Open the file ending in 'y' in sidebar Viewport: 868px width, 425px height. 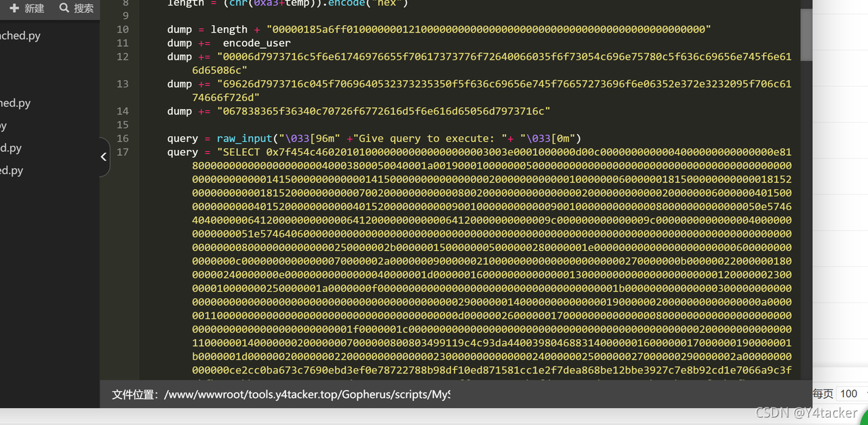pos(3,125)
